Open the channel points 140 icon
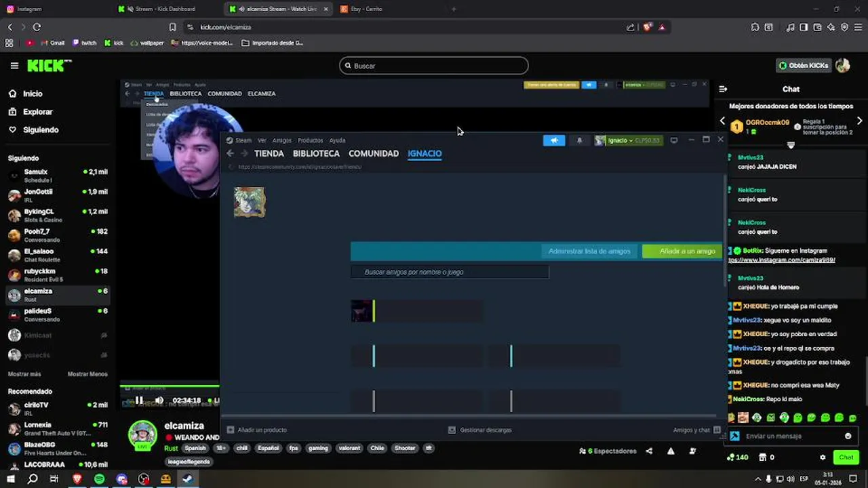Screen dimensions: 868x488 737,457
